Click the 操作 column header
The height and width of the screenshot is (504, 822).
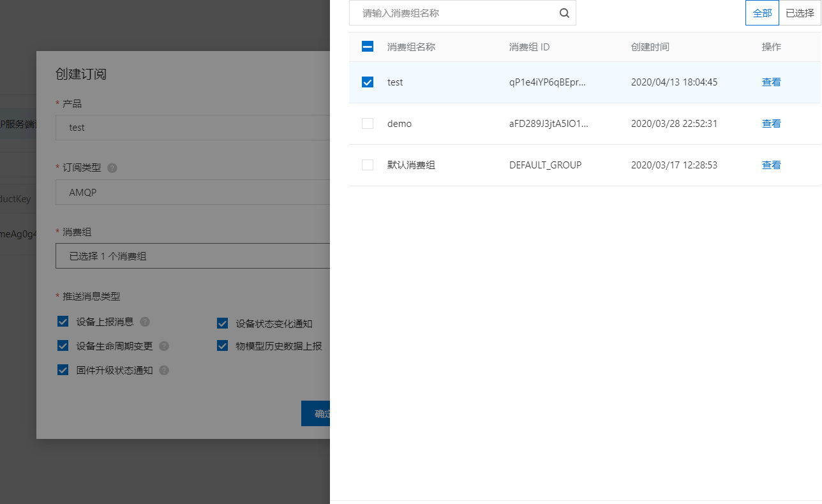pyautogui.click(x=771, y=47)
